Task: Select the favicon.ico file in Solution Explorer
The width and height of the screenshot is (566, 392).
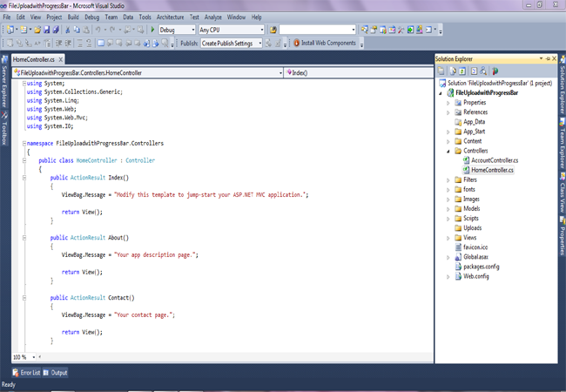Action: (x=475, y=247)
